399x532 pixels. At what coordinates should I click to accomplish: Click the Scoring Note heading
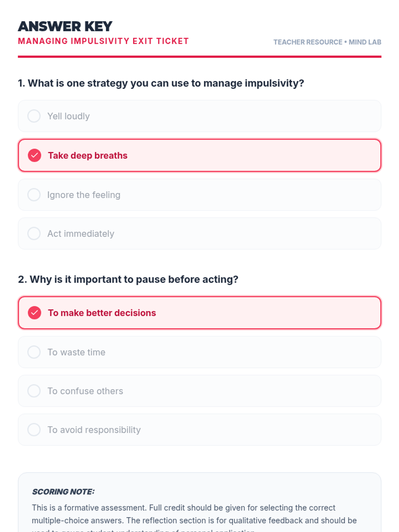point(63,491)
